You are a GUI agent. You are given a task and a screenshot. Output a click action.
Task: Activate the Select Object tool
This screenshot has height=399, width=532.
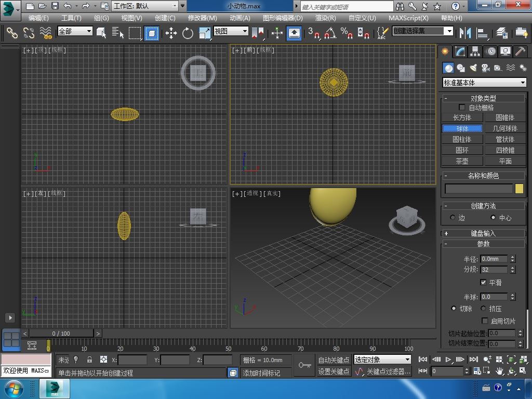(x=101, y=33)
